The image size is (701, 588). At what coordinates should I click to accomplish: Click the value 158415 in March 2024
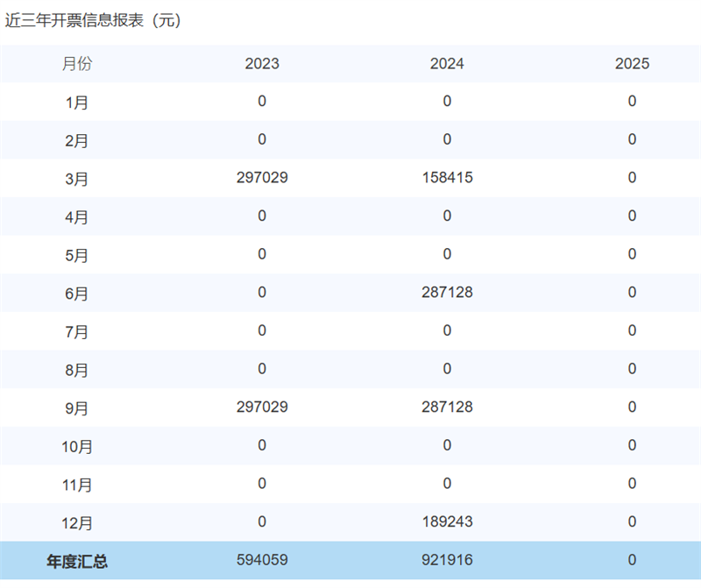coord(447,178)
